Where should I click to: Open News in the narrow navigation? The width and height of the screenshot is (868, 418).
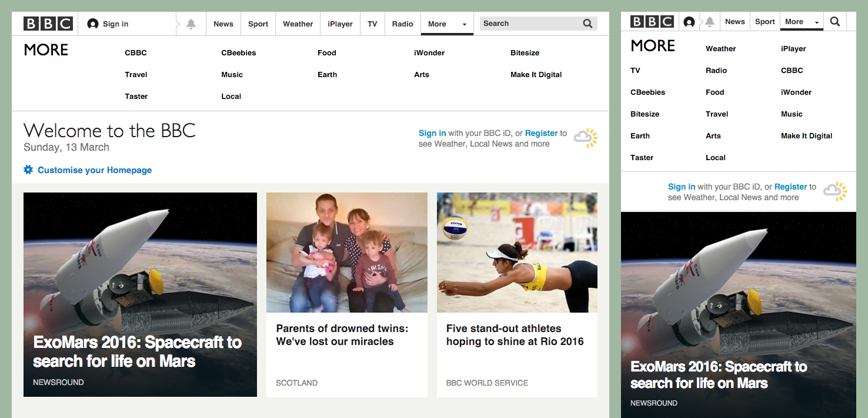point(735,22)
